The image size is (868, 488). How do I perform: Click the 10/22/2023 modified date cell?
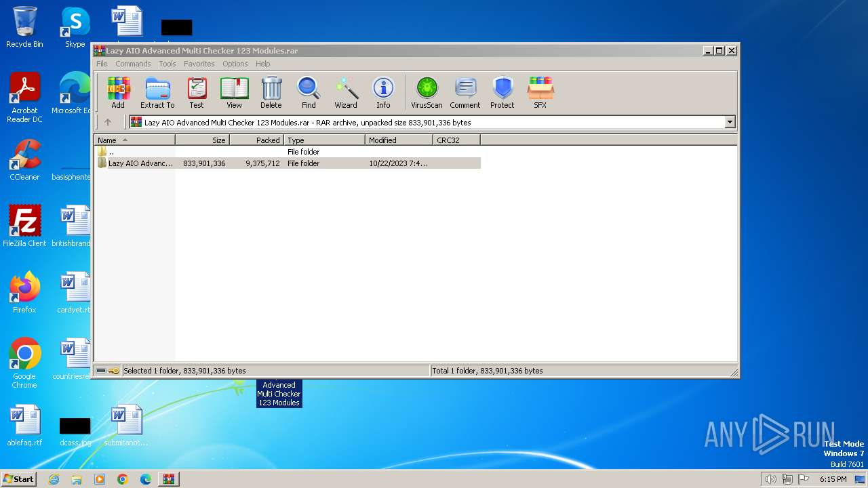coord(399,163)
